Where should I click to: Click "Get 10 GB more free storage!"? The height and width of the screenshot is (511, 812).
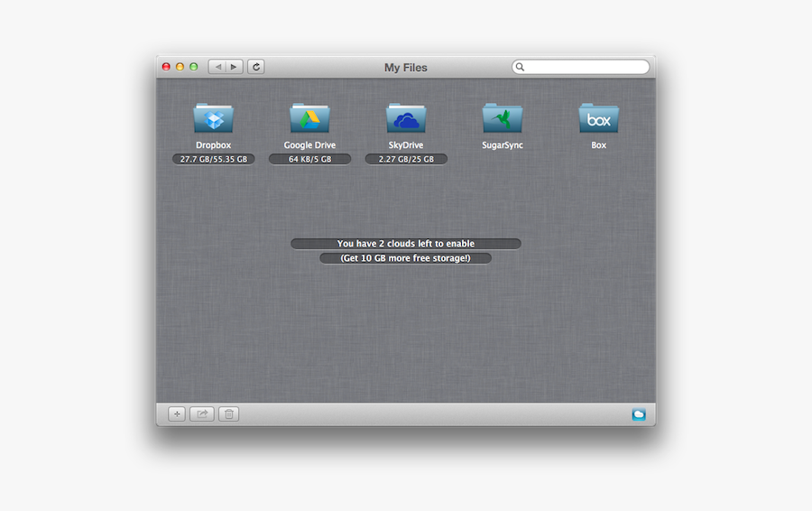406,258
